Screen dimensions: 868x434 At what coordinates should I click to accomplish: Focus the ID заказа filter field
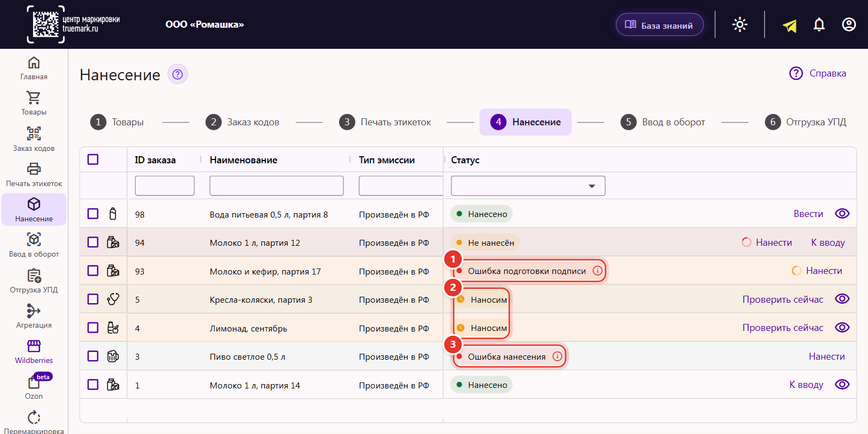pos(164,186)
